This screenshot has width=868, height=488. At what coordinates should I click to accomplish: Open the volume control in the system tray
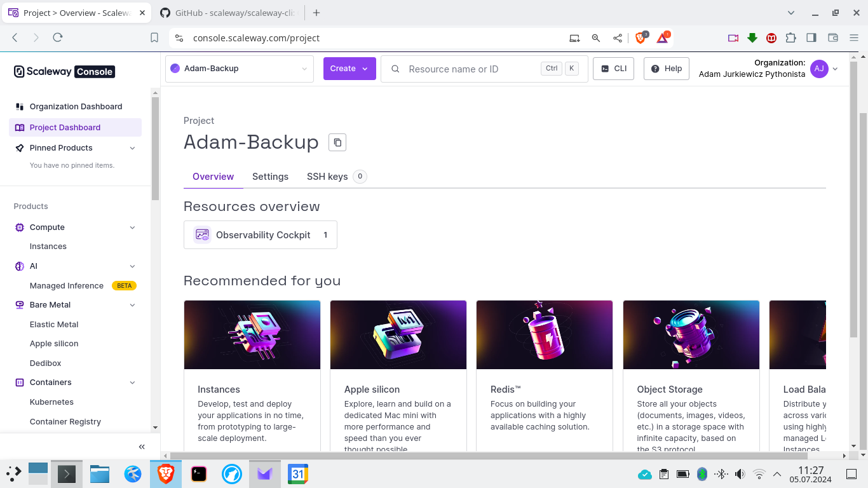[x=740, y=474]
